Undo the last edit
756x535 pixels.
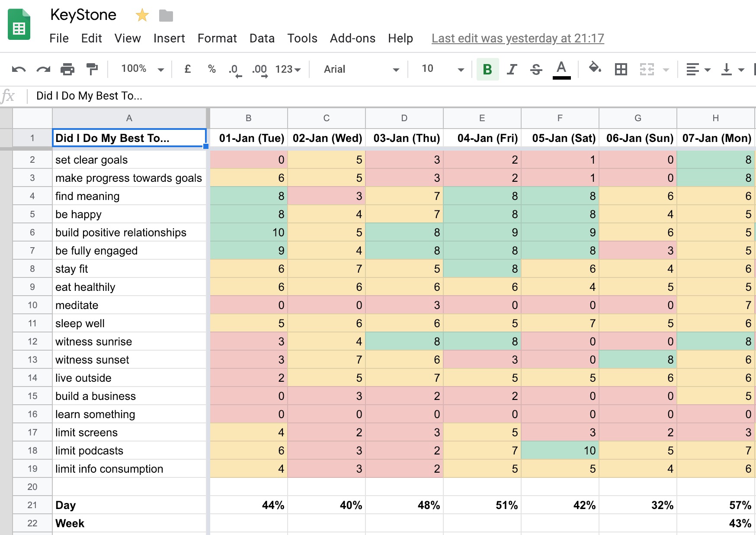point(18,69)
